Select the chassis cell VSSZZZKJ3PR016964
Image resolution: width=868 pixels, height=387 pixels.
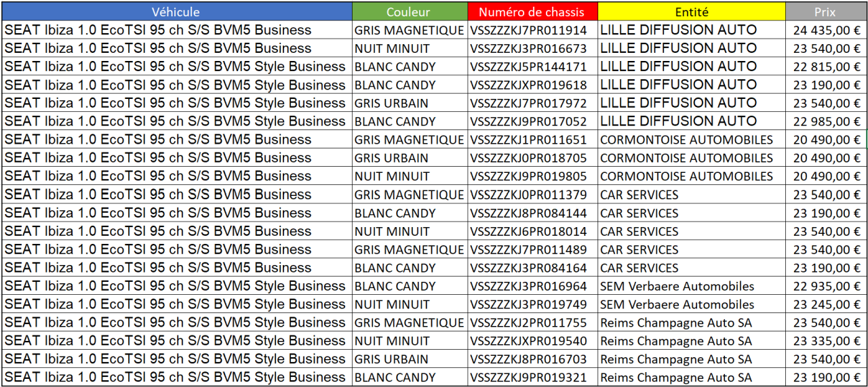532,287
